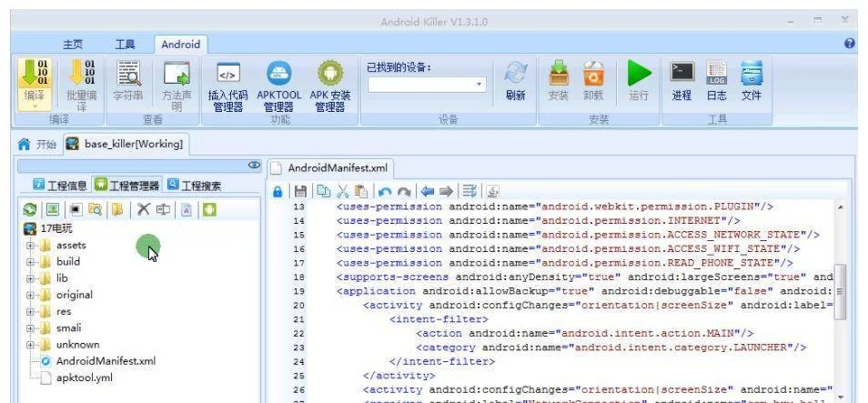The width and height of the screenshot is (868, 403).
Task: Expand the smali folder node
Action: click(31, 328)
